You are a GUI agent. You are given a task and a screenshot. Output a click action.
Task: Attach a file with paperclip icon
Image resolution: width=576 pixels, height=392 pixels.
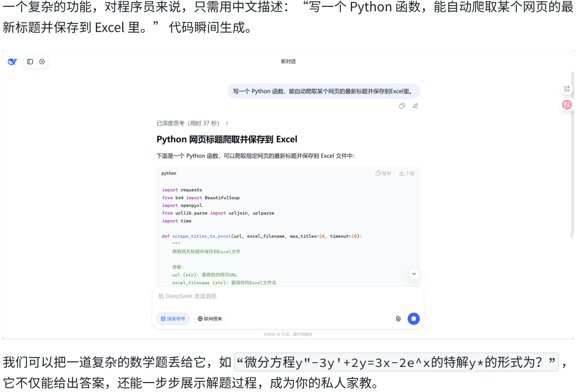pyautogui.click(x=398, y=319)
